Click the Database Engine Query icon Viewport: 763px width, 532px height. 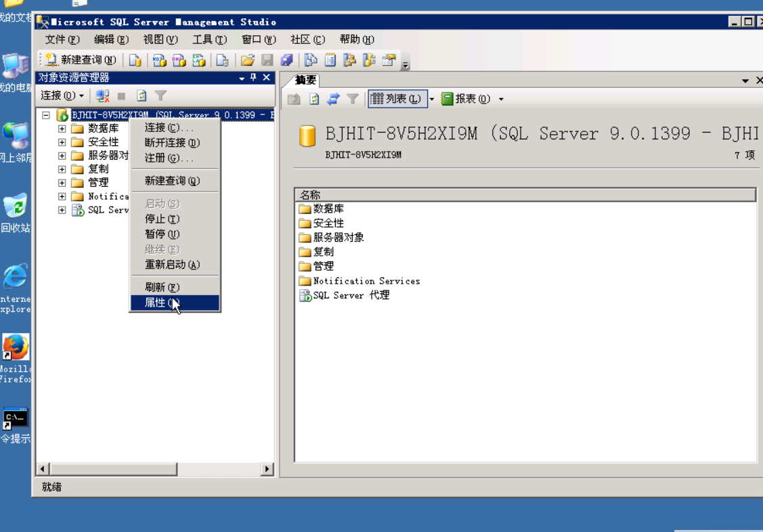pos(135,60)
